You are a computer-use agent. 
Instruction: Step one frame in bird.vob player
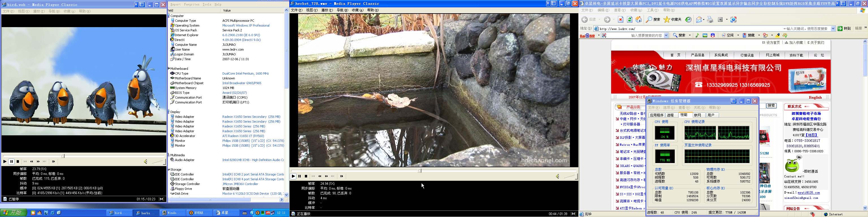[53, 162]
